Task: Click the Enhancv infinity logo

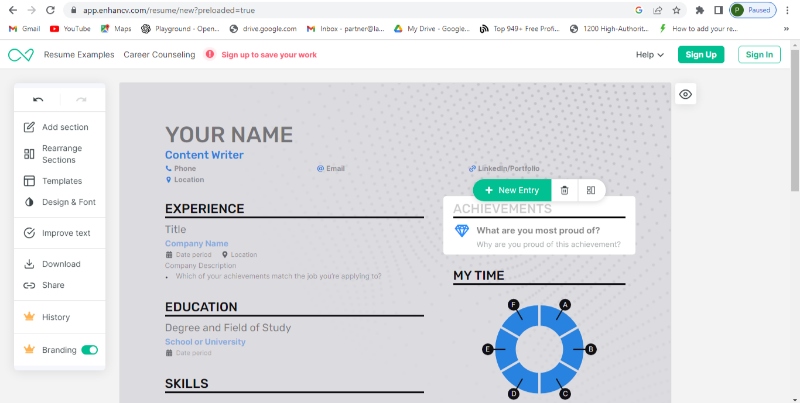Action: (x=21, y=54)
